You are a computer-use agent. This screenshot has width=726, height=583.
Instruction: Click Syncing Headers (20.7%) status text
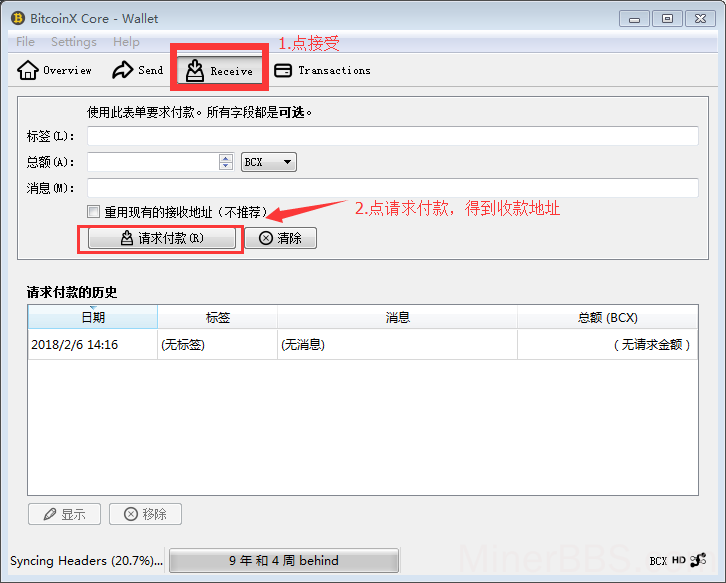coord(87,560)
